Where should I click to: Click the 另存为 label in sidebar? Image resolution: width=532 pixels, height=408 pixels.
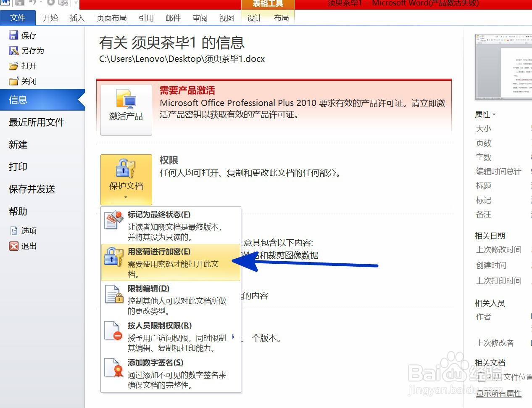[33, 50]
